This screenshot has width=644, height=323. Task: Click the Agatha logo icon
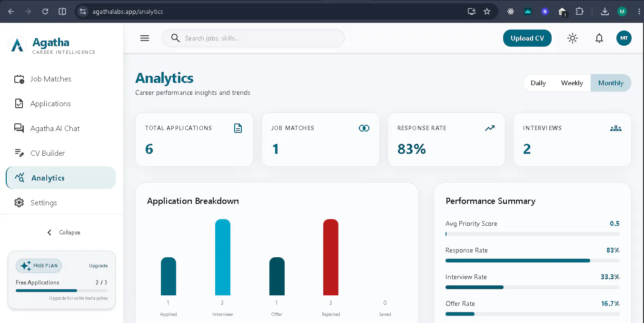point(17,45)
